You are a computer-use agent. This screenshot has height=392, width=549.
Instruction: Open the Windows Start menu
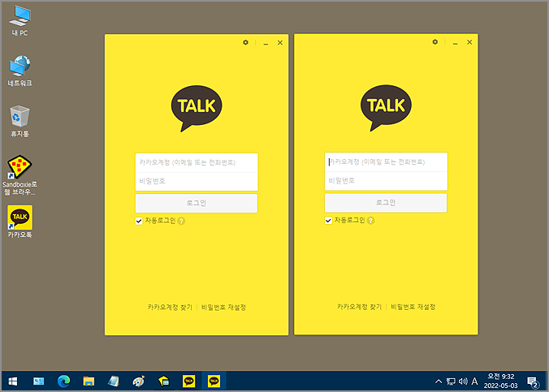click(x=13, y=381)
